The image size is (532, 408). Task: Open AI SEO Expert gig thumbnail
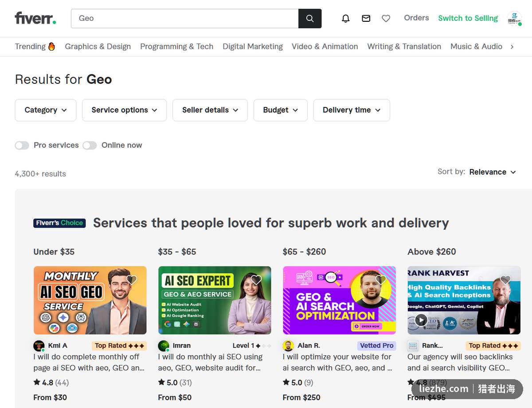215,300
